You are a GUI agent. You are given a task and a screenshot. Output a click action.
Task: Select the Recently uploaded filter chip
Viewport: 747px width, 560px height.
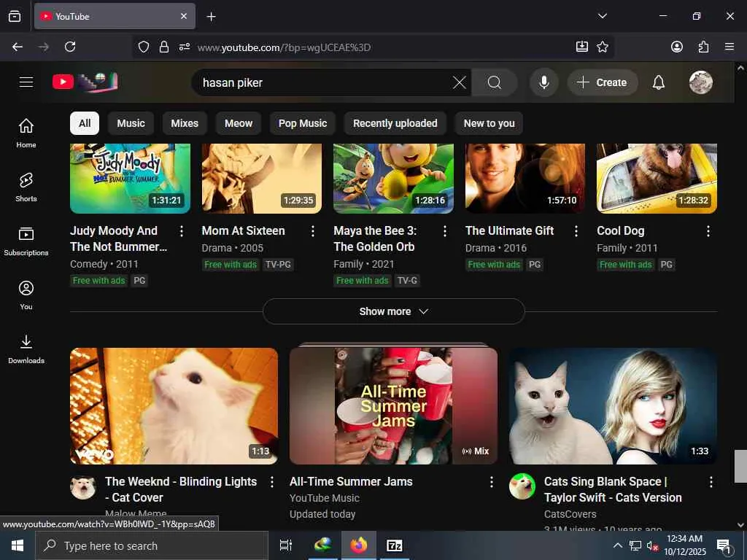(x=395, y=123)
